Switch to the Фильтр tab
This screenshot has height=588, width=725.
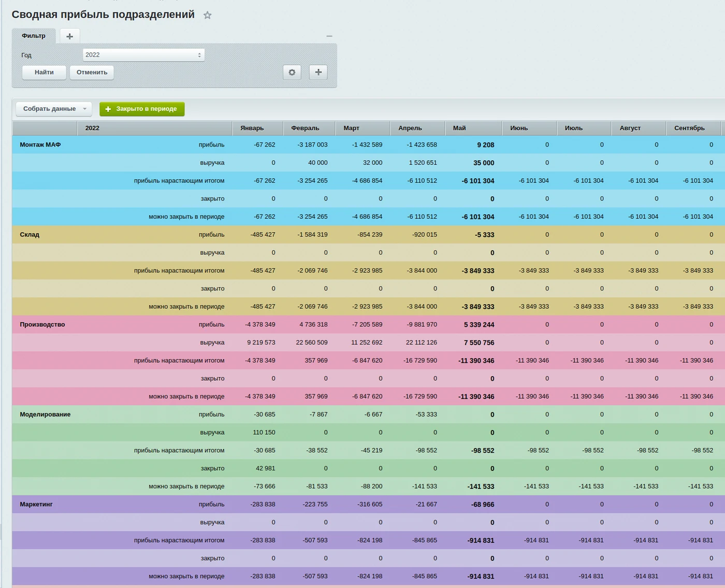coord(34,36)
